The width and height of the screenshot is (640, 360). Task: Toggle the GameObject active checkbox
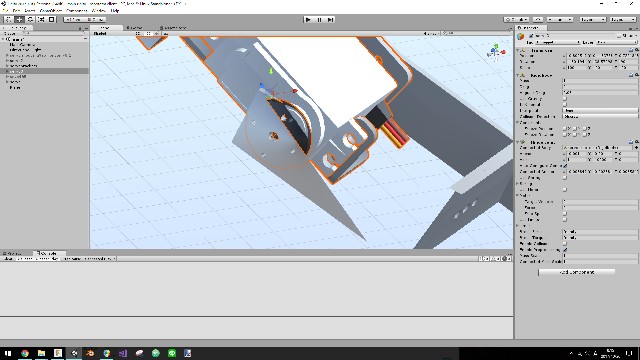[531, 36]
